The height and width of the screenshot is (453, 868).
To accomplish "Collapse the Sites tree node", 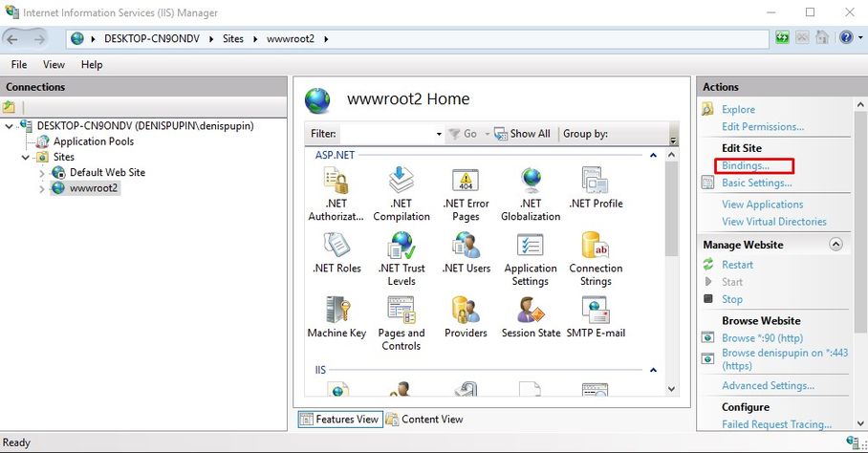I will coord(26,157).
